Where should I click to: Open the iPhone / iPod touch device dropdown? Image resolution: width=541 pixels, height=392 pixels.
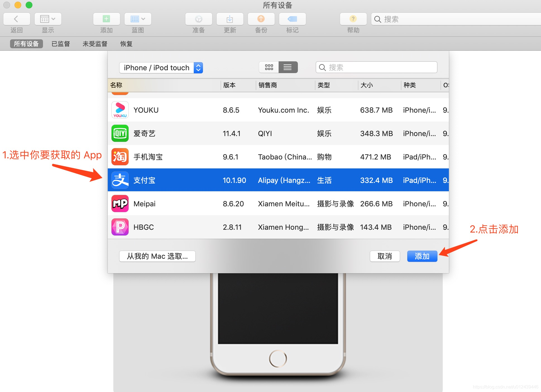pyautogui.click(x=161, y=68)
